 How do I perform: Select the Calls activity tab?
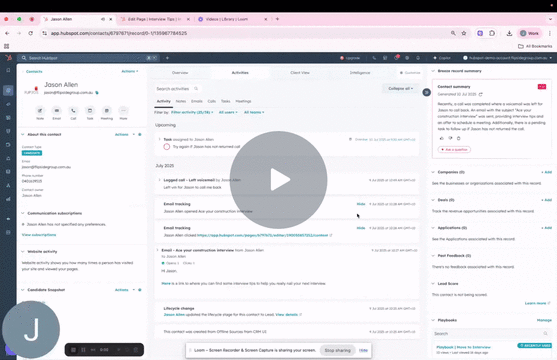click(212, 101)
